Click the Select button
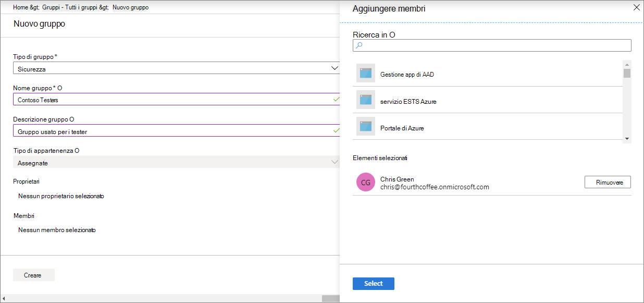The width and height of the screenshot is (644, 303). tap(374, 284)
